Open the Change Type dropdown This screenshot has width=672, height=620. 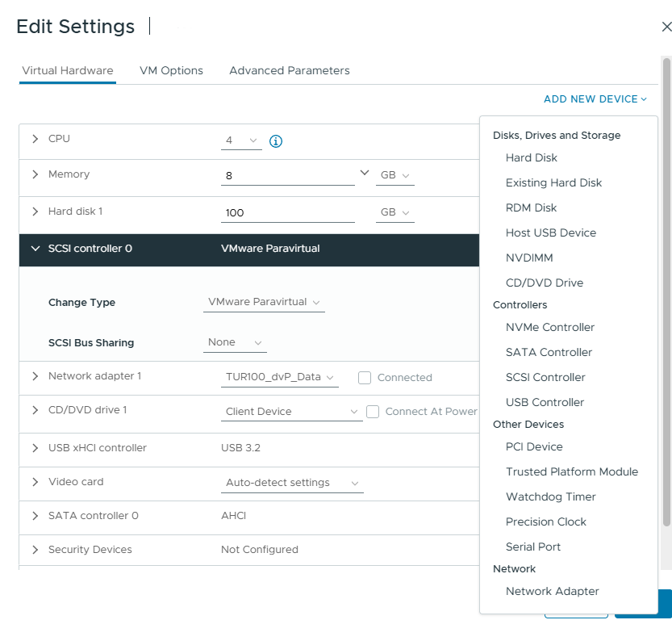tap(265, 302)
